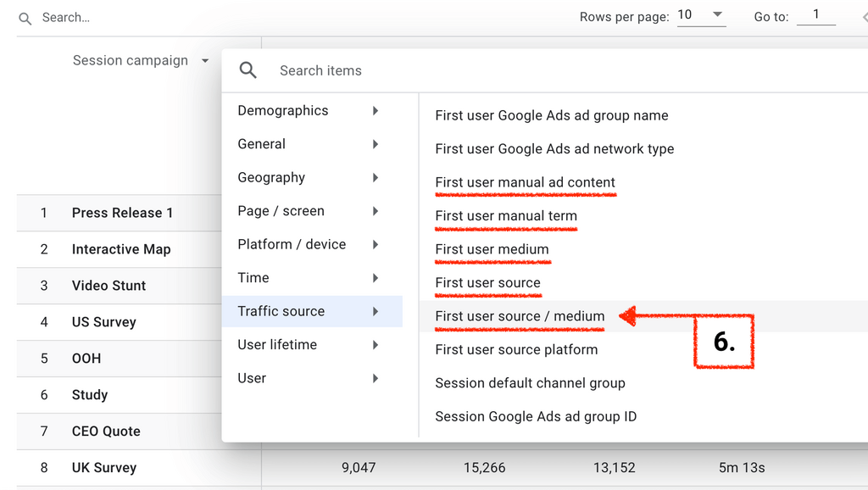Image resolution: width=868 pixels, height=490 pixels.
Task: Open the Rows per page dropdown
Action: [x=701, y=16]
